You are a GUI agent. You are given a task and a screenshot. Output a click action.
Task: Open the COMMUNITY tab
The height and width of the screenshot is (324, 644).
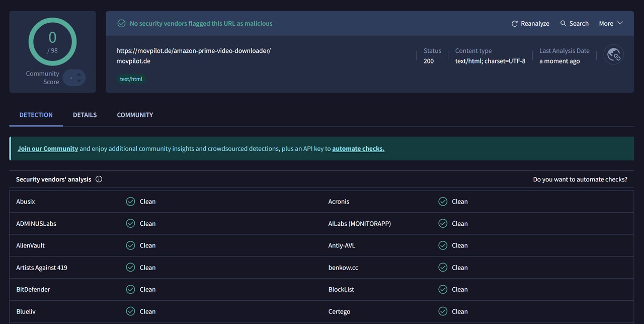pyautogui.click(x=135, y=115)
